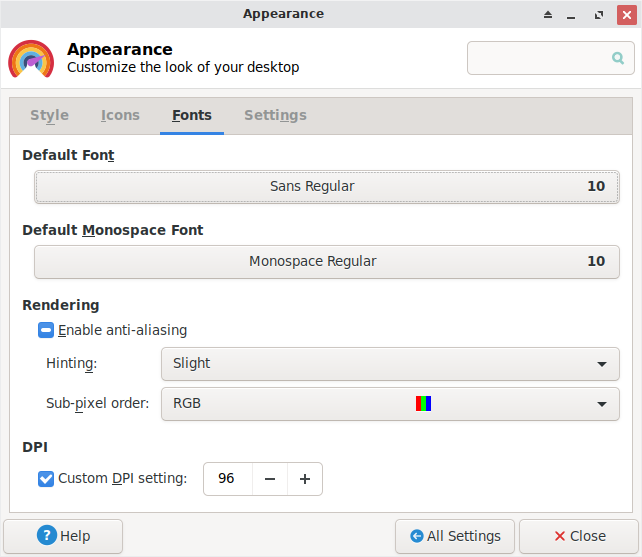This screenshot has height=557, width=642.
Task: Click the Hinting label
Action: pyautogui.click(x=72, y=363)
